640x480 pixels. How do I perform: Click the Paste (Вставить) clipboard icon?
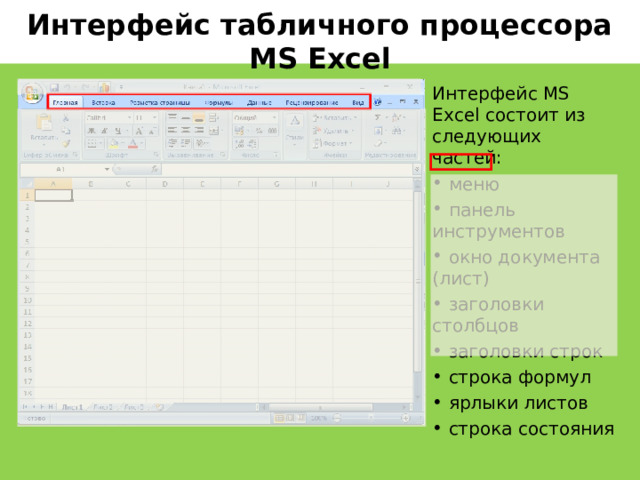[43, 123]
